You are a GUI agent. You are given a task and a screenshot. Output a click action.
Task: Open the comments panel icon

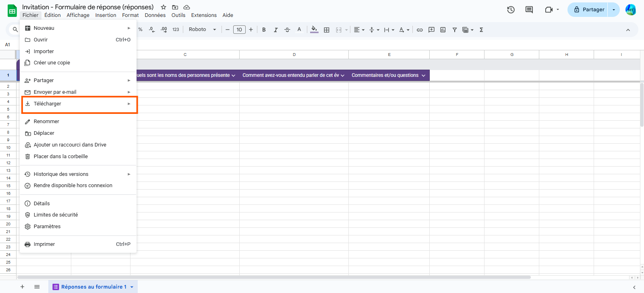pos(529,10)
